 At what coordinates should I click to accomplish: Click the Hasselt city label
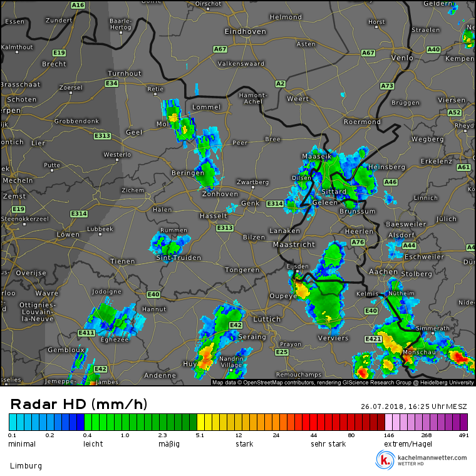(214, 216)
